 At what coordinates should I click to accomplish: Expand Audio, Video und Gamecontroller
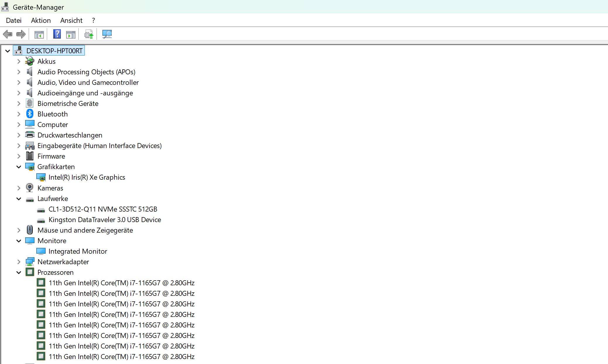coord(19,83)
